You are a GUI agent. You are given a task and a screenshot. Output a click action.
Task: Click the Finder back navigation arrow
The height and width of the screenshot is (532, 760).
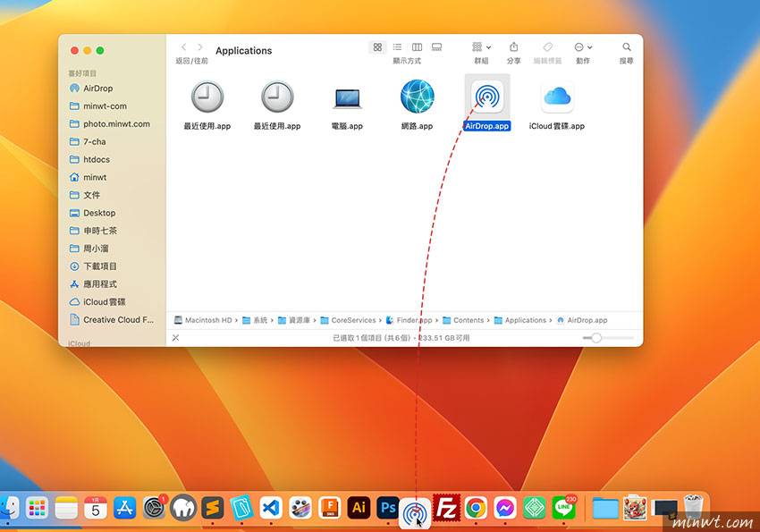click(x=184, y=46)
